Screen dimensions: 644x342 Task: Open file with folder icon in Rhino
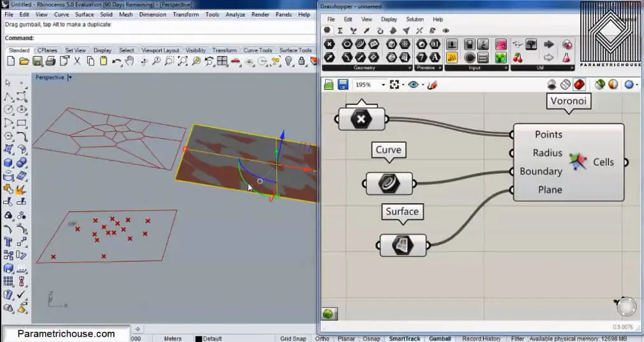click(x=24, y=61)
